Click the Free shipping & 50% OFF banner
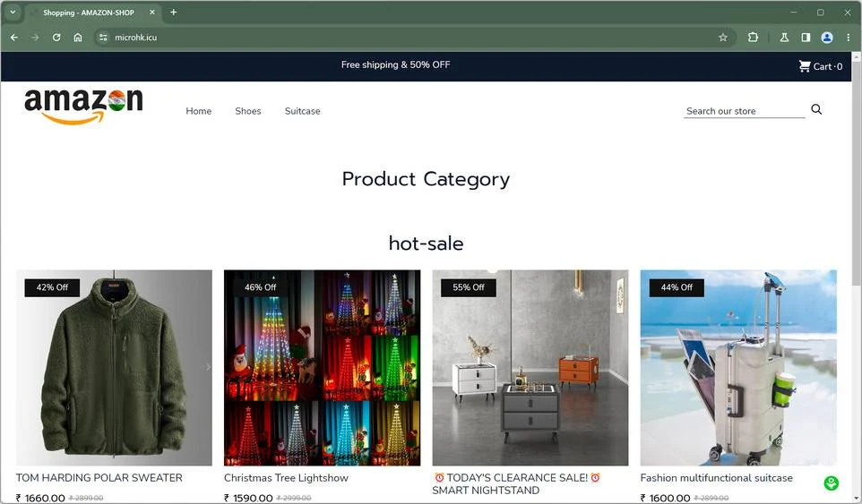 point(396,64)
